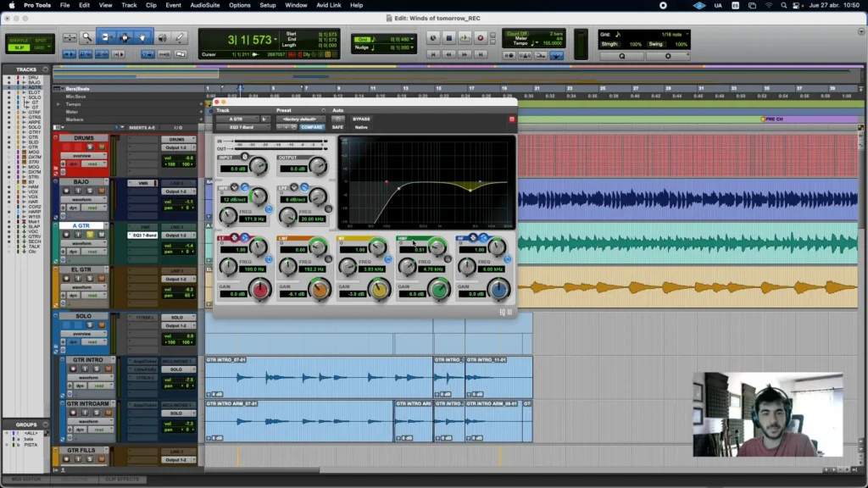This screenshot has height=488, width=868.
Task: Open the Track menu
Action: pyautogui.click(x=129, y=6)
